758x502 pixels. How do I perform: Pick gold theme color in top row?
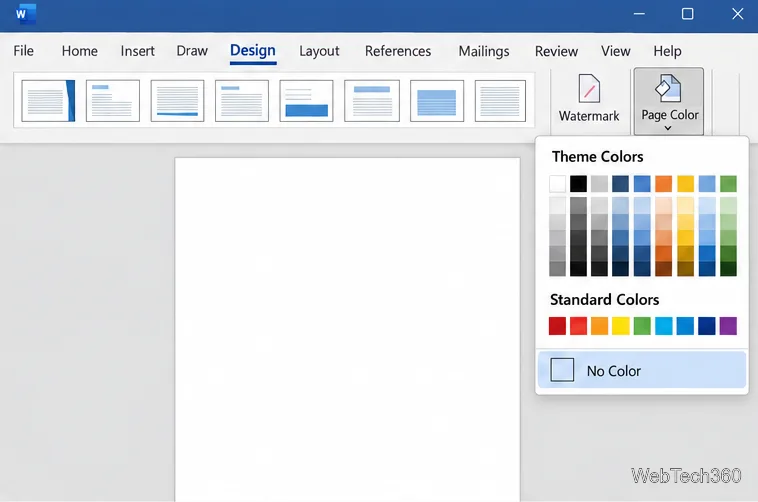(685, 184)
